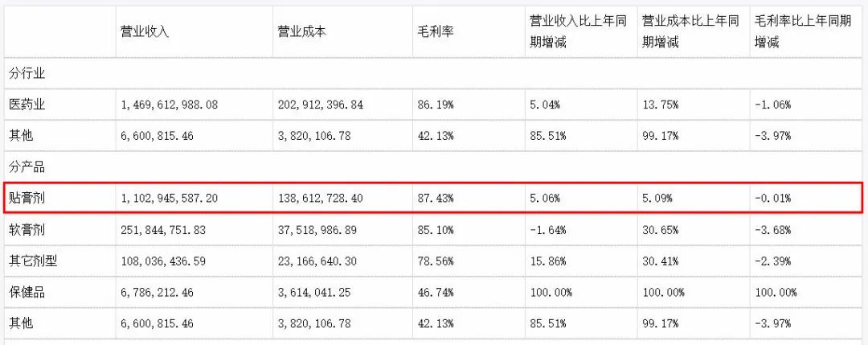Click the 营业收入 column header

(145, 32)
